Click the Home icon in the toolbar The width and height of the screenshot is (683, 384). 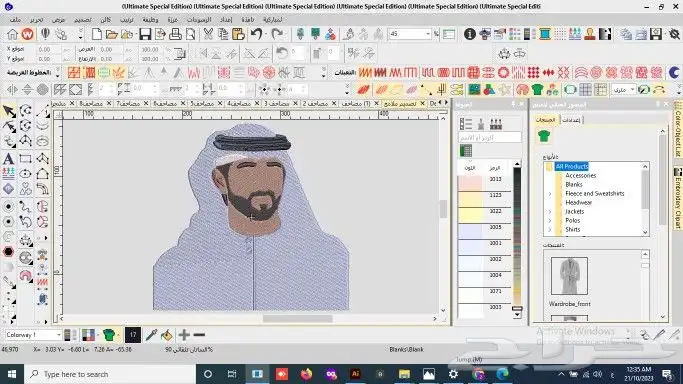click(13, 34)
